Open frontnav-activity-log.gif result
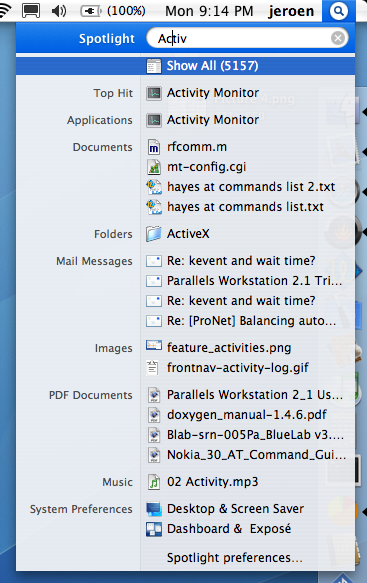The width and height of the screenshot is (367, 583). tap(238, 368)
